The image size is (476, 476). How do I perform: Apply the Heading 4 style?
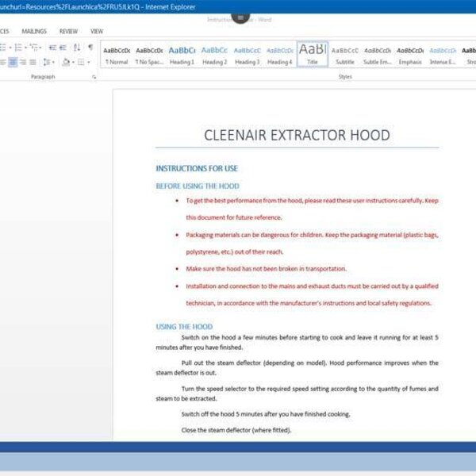coord(279,55)
